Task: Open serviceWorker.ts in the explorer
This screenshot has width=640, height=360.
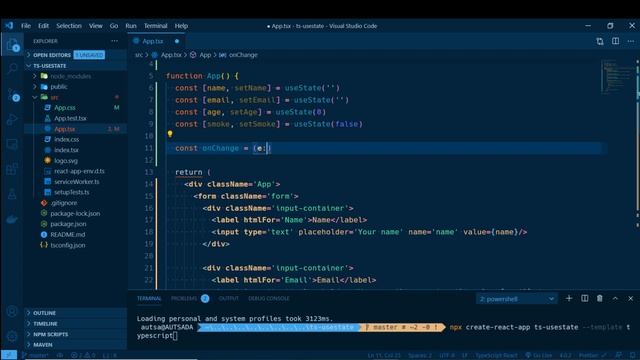Action: click(76, 182)
